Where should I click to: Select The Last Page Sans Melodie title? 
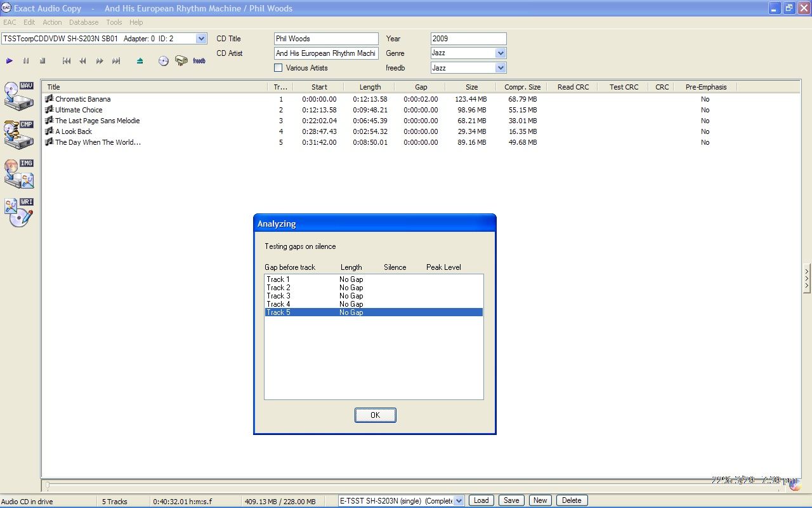coord(97,121)
